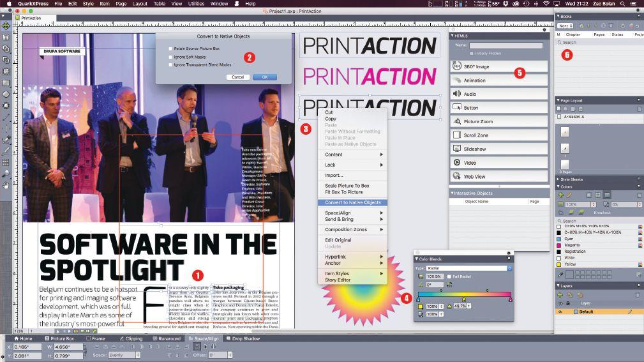Switch to the Drop Shadow tab

click(243, 338)
